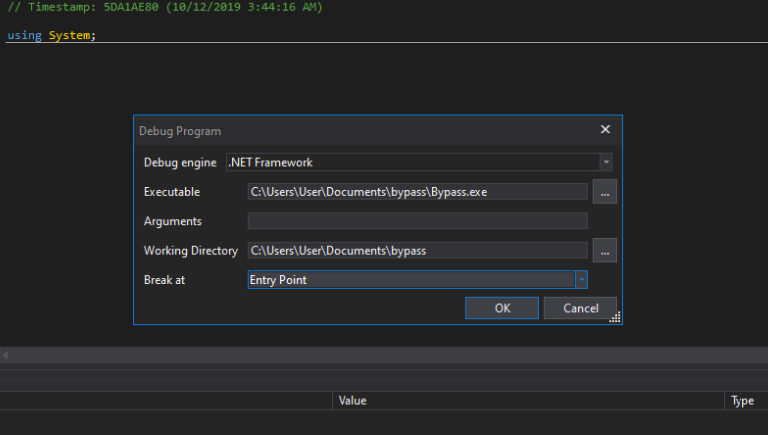Screen dimensions: 768x435
Task: Close the Debug Program dialog
Action: coord(604,130)
